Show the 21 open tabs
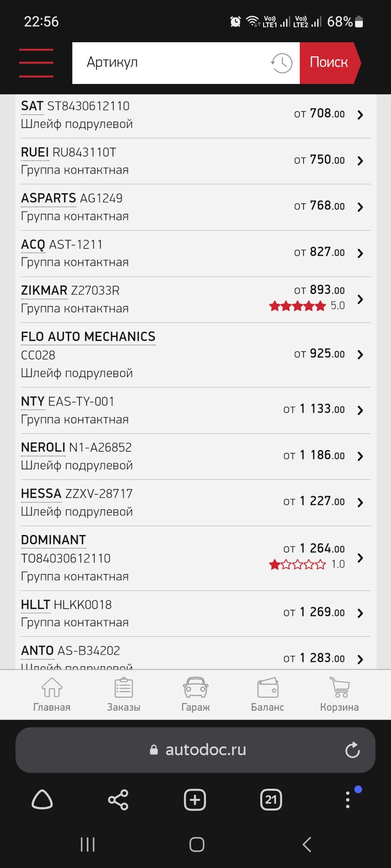391x868 pixels. (271, 800)
